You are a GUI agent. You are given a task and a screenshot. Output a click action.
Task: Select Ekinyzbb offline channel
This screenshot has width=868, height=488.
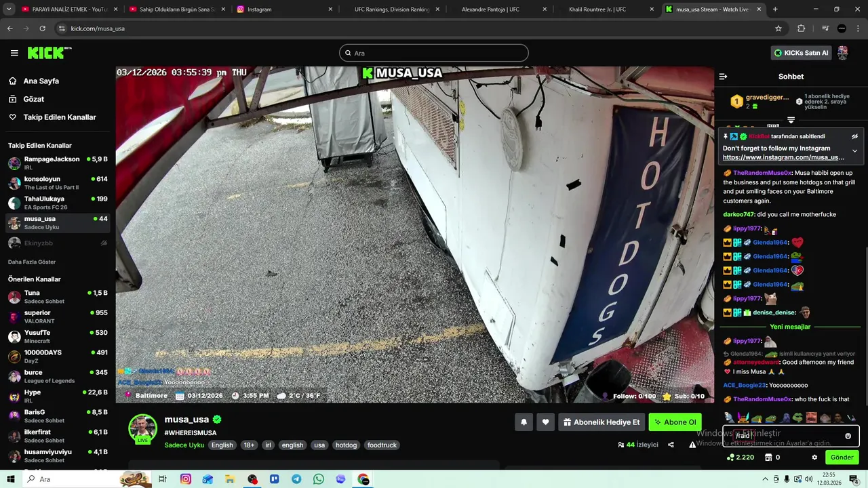58,243
